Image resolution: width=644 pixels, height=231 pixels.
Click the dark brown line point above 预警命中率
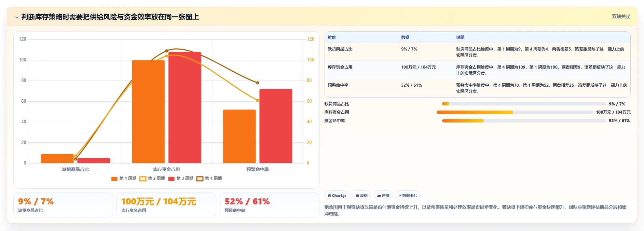[258, 83]
